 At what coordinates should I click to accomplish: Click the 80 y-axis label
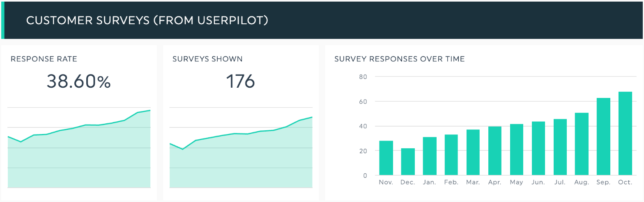tap(363, 77)
